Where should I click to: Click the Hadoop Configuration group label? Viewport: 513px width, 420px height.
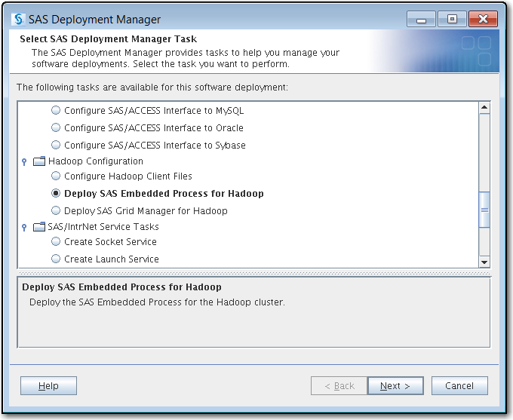point(96,161)
